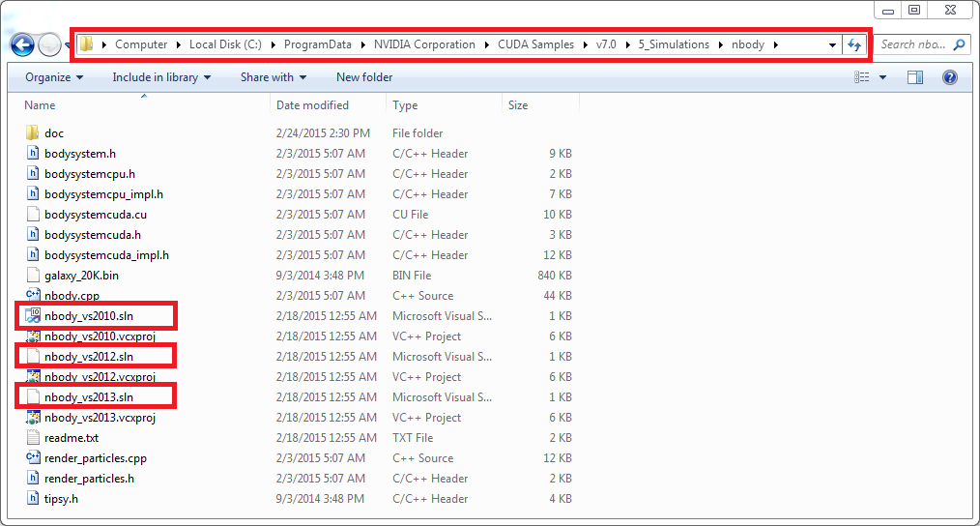Toggle the preview pane icon
This screenshot has width=980, height=526.
pyautogui.click(x=914, y=77)
